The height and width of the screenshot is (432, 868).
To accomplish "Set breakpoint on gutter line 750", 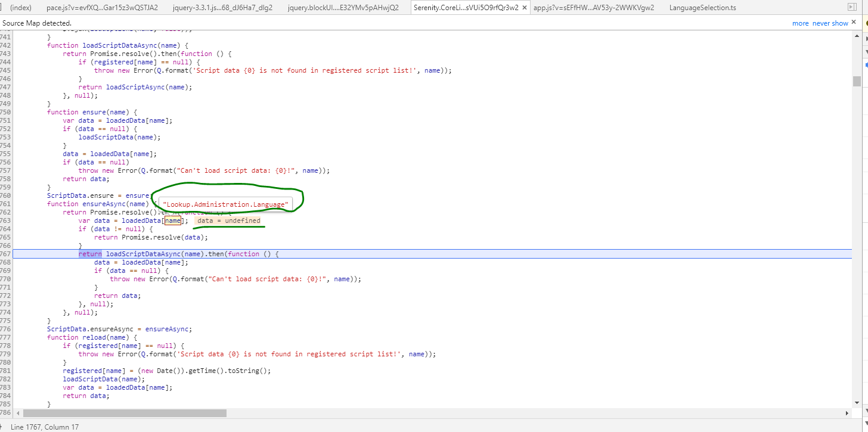I will tap(6, 112).
